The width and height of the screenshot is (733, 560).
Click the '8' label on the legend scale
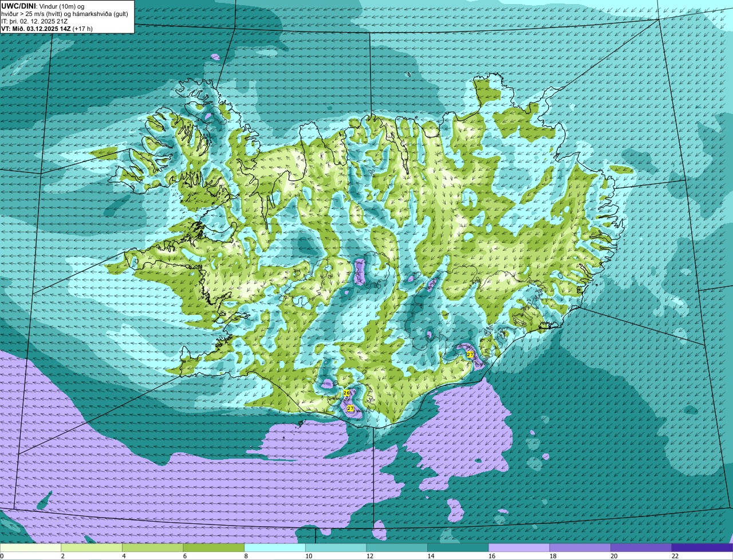click(246, 556)
